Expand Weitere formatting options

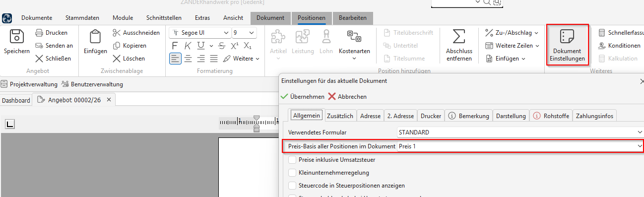pyautogui.click(x=241, y=59)
